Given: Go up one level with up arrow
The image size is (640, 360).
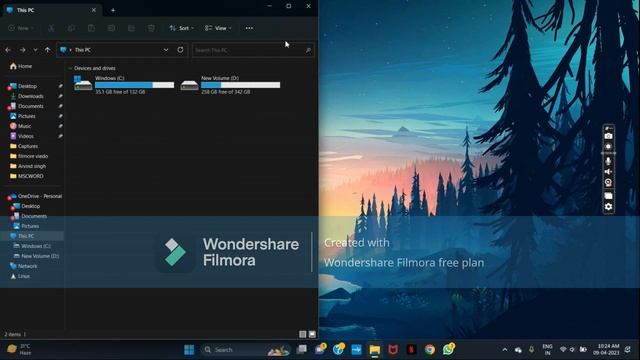Looking at the screenshot, I should point(47,50).
